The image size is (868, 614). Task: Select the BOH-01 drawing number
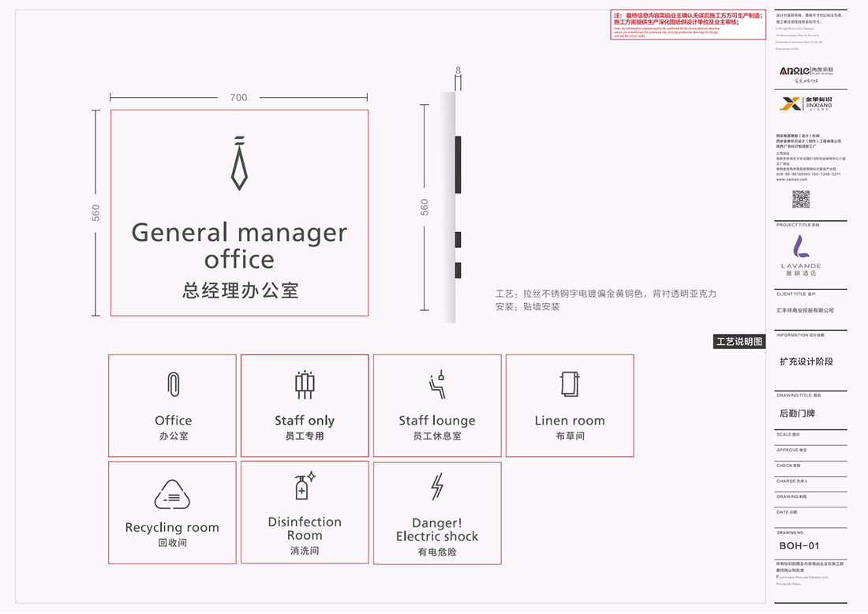pyautogui.click(x=799, y=545)
